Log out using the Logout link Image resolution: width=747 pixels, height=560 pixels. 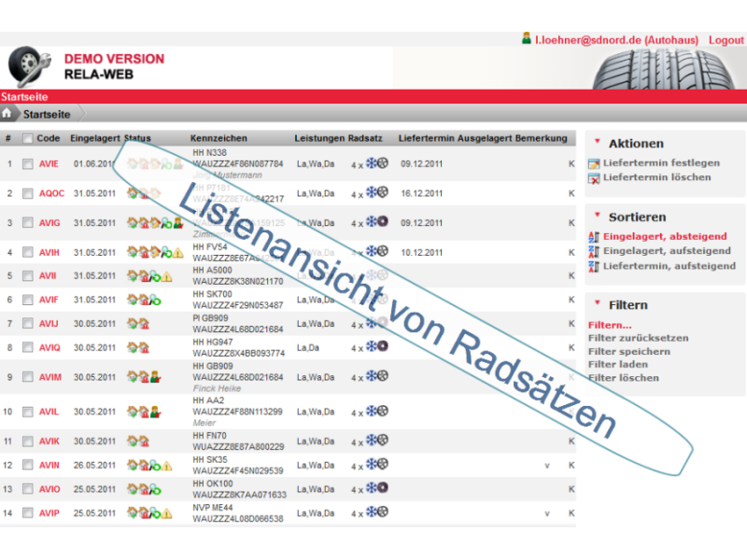(x=726, y=40)
